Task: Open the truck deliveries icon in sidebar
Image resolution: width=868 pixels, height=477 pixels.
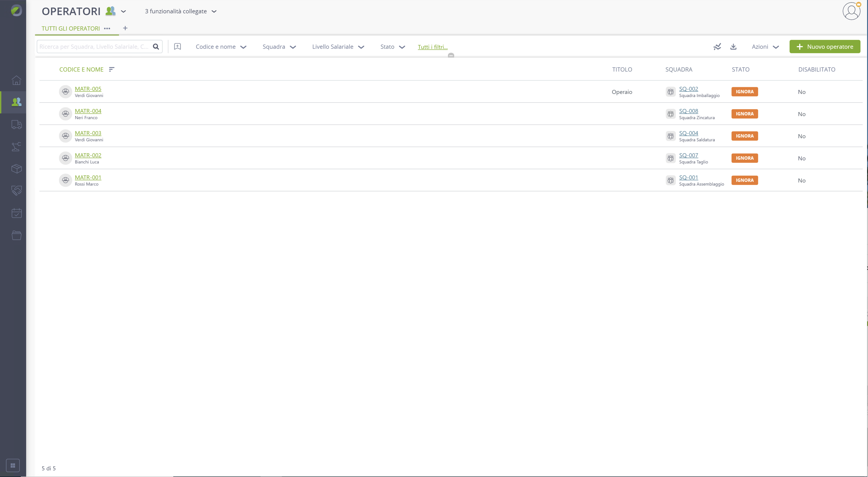Action: [16, 125]
